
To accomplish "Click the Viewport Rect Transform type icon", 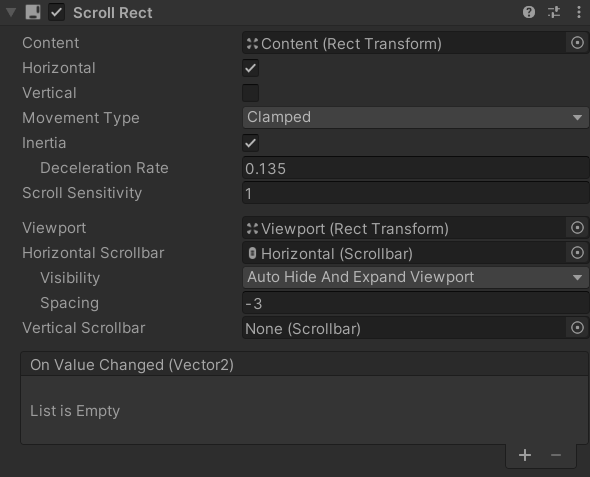I will (x=252, y=229).
